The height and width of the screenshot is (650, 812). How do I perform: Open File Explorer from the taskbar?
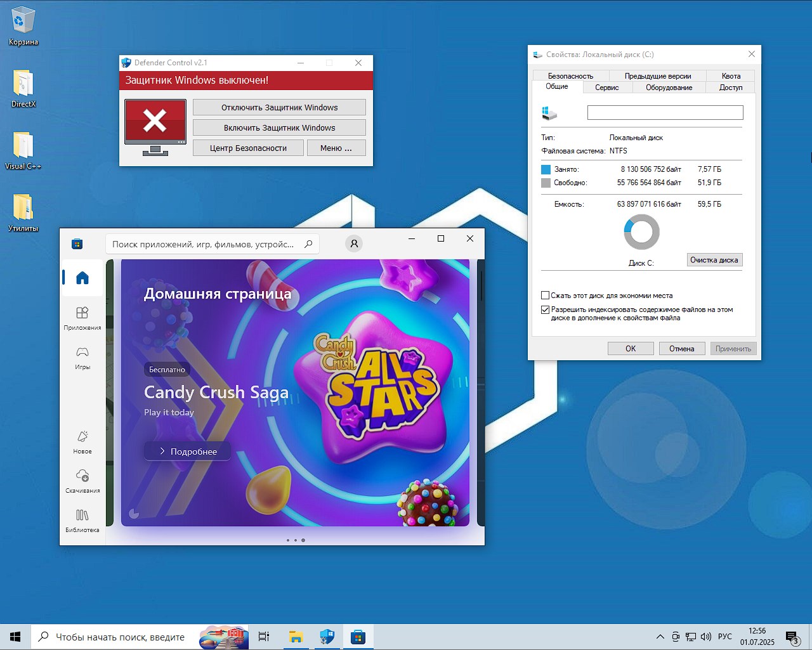tap(296, 637)
